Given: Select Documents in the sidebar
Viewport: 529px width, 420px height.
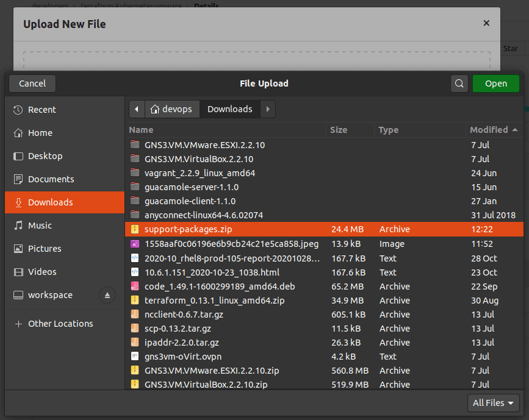Looking at the screenshot, I should tap(51, 179).
